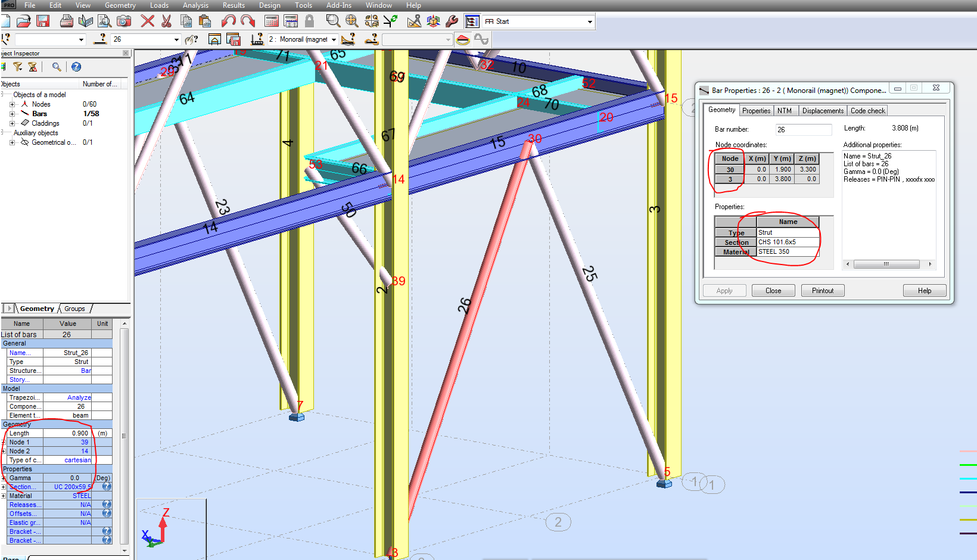Save the project with the floppy disk icon

point(43,21)
